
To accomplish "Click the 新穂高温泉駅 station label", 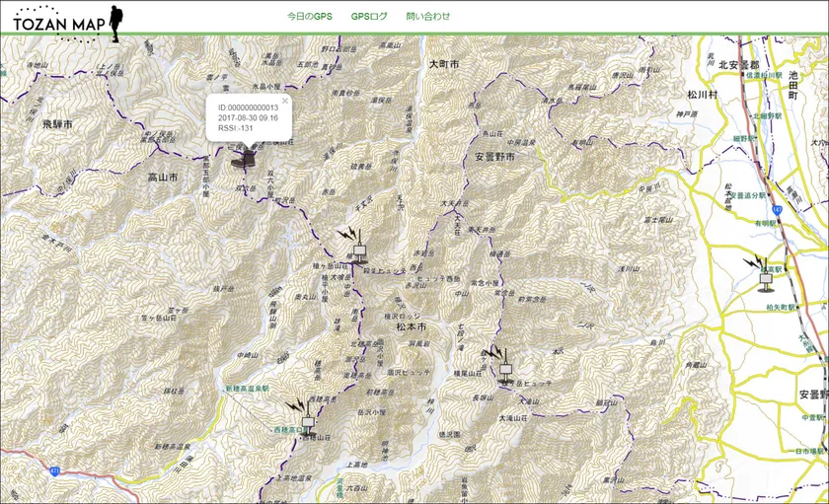I will pos(248,391).
